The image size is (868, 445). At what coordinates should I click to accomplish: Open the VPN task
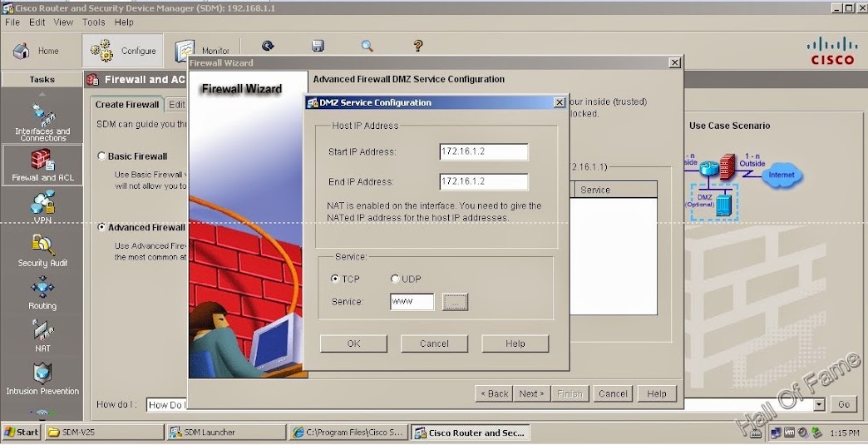coord(42,207)
